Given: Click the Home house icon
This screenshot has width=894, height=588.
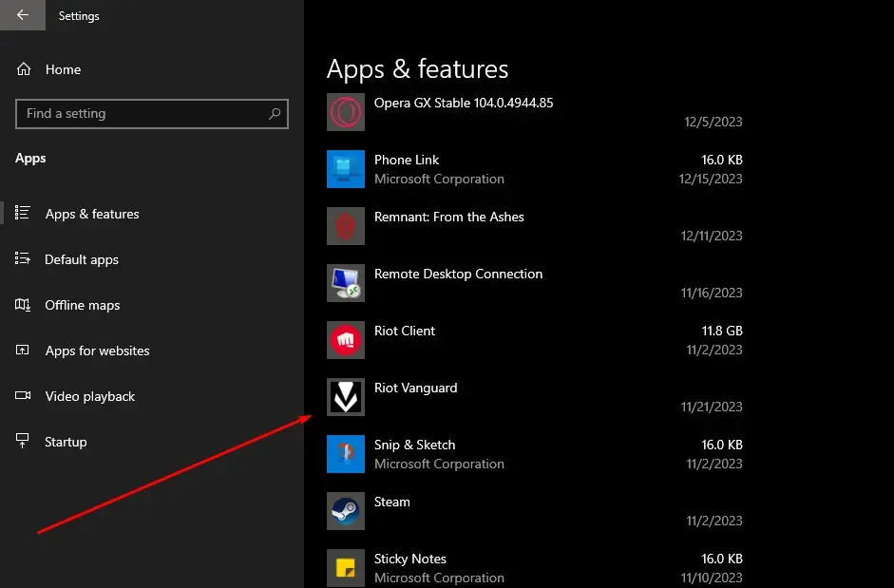Looking at the screenshot, I should click(24, 69).
